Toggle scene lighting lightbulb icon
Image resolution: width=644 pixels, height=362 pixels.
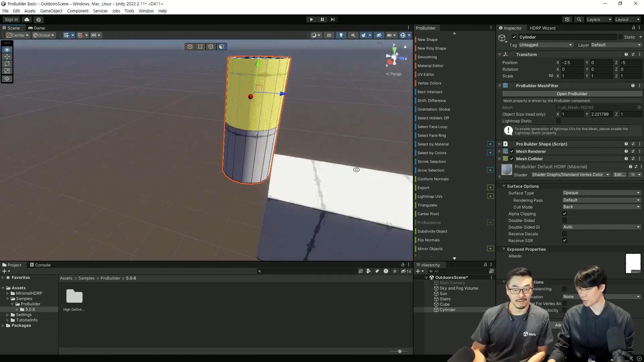(341, 35)
